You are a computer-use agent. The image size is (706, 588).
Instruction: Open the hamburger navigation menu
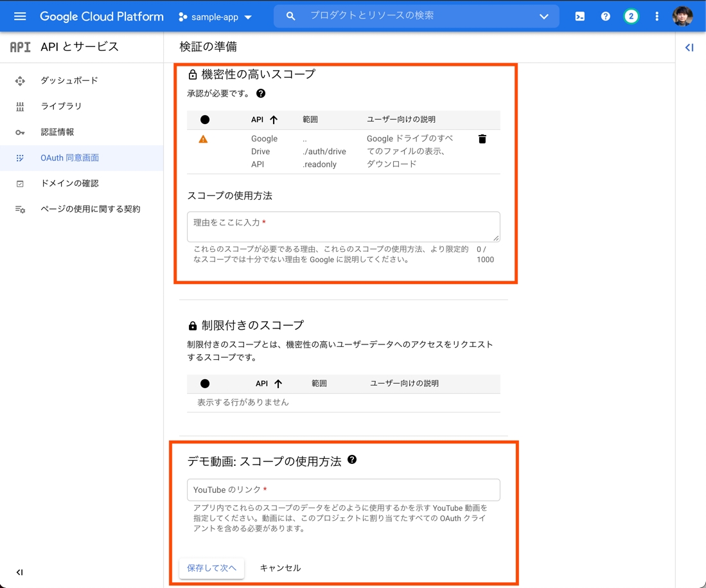tap(20, 16)
